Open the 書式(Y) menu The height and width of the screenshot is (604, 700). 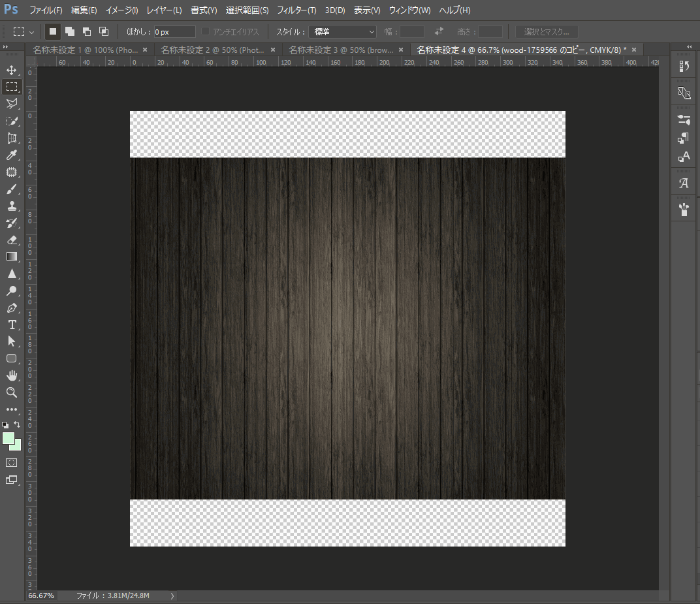pyautogui.click(x=204, y=10)
